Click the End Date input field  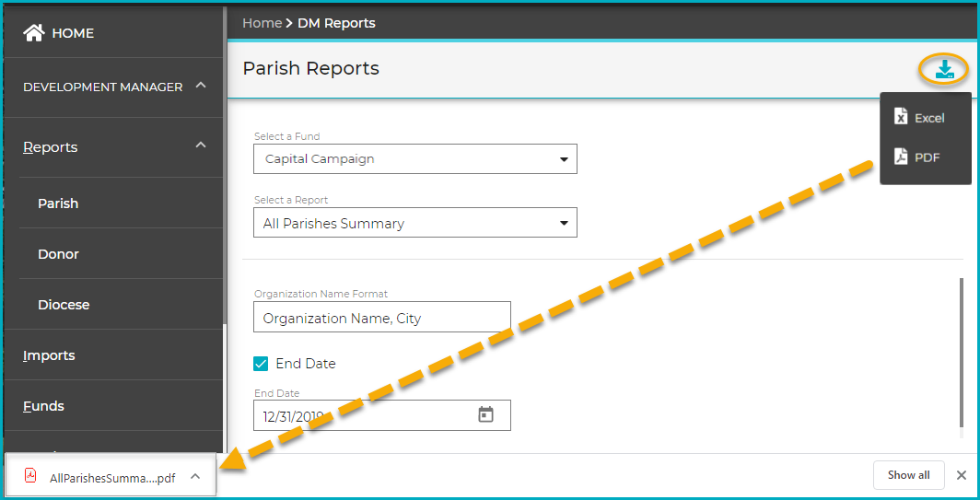pos(382,415)
